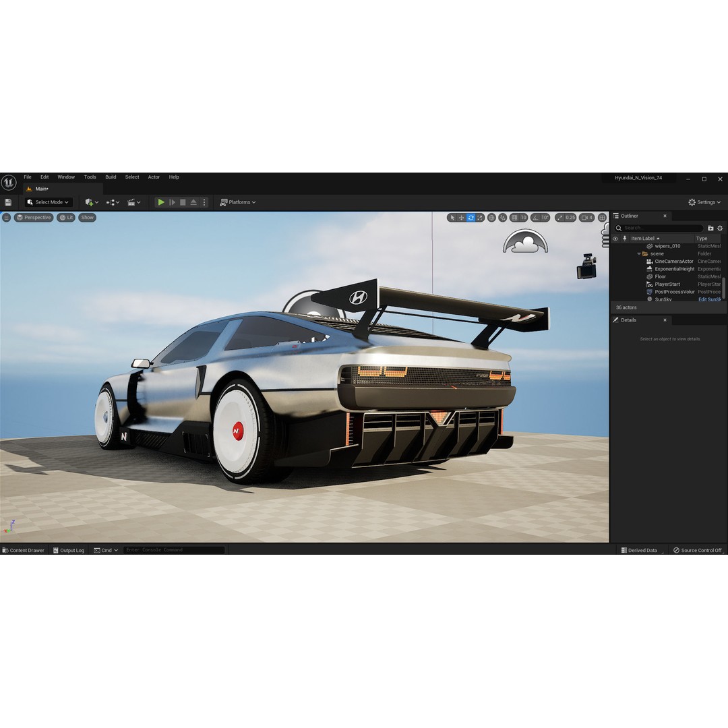Open the Select menu
Screen dimensions: 728x728
click(132, 177)
